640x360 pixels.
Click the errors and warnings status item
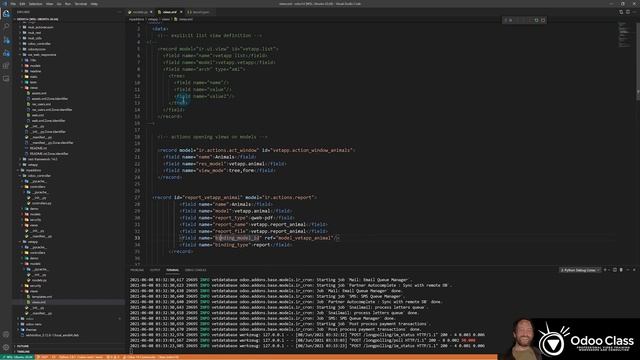click(113, 357)
